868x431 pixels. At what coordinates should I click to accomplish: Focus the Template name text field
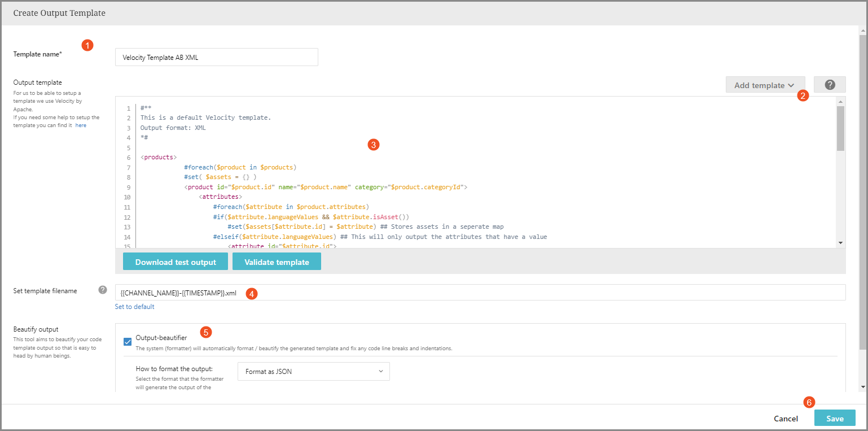click(x=216, y=57)
